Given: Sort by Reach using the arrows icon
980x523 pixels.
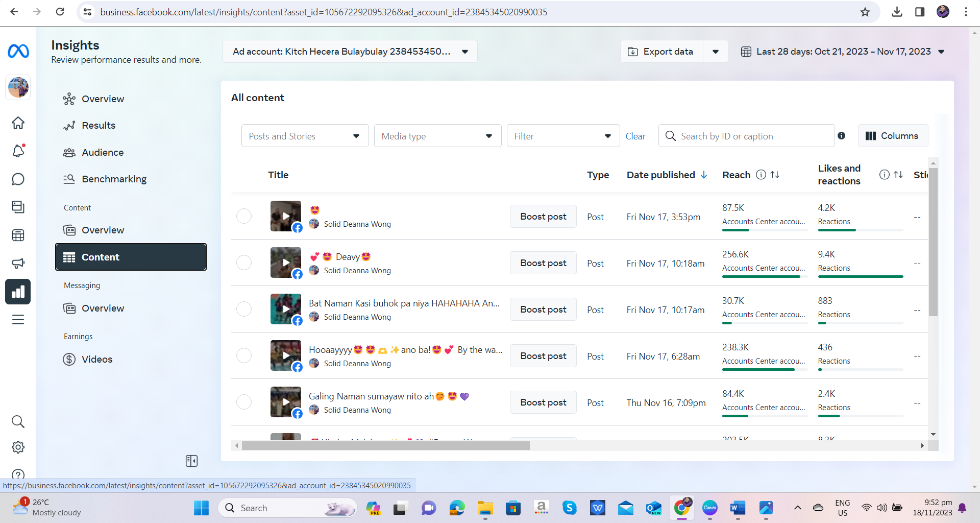Looking at the screenshot, I should [x=775, y=175].
